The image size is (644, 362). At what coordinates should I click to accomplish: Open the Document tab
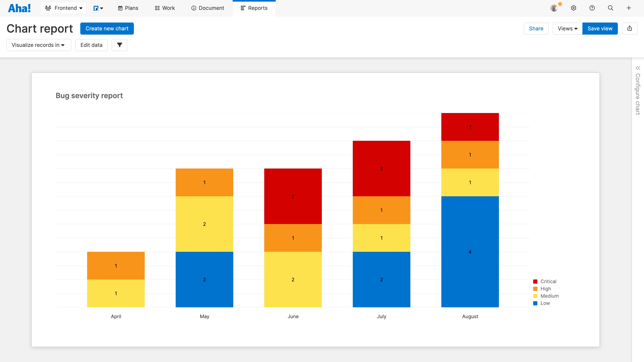point(207,8)
